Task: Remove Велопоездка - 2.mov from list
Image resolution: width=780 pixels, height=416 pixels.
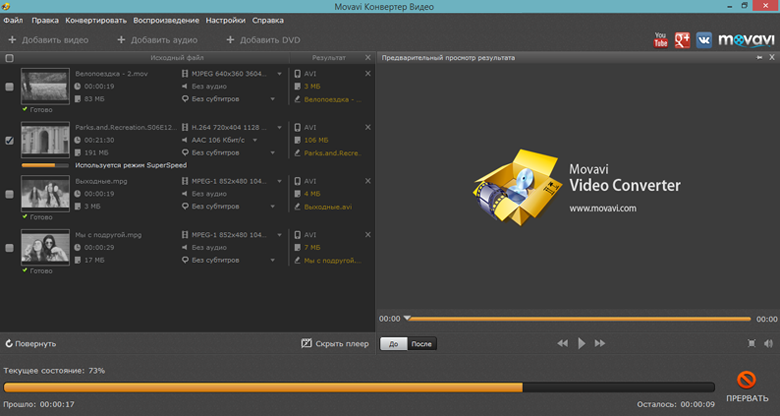Action: tap(368, 74)
